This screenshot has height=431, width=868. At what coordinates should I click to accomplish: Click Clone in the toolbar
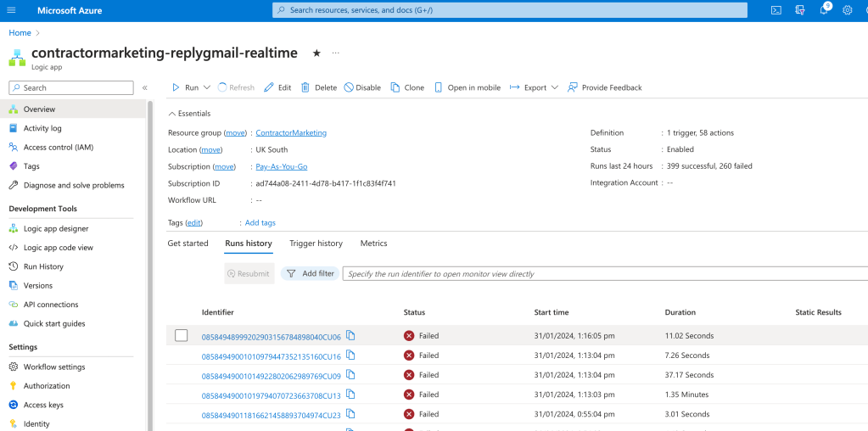[407, 87]
